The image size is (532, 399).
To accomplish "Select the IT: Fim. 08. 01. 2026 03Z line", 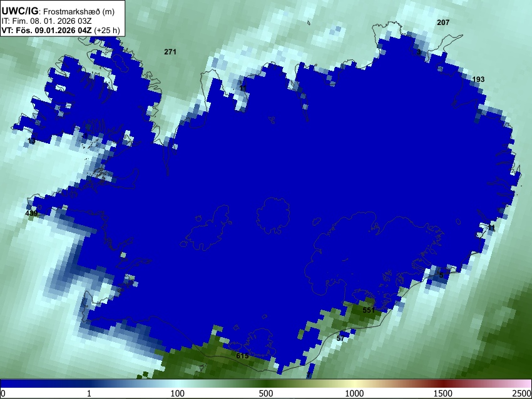I will (x=46, y=21).
